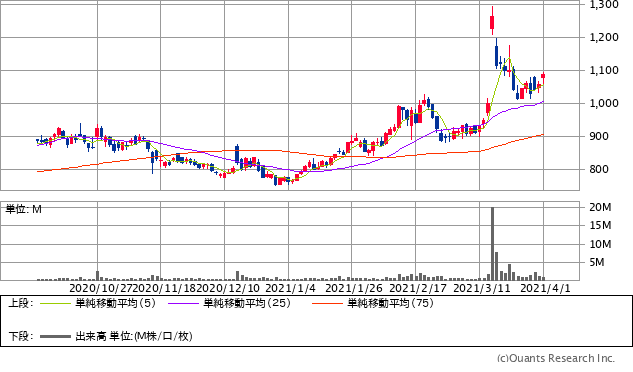Click the 2021/4/1 date axis label
Viewport: 633px width, 372px height.
pyautogui.click(x=545, y=288)
